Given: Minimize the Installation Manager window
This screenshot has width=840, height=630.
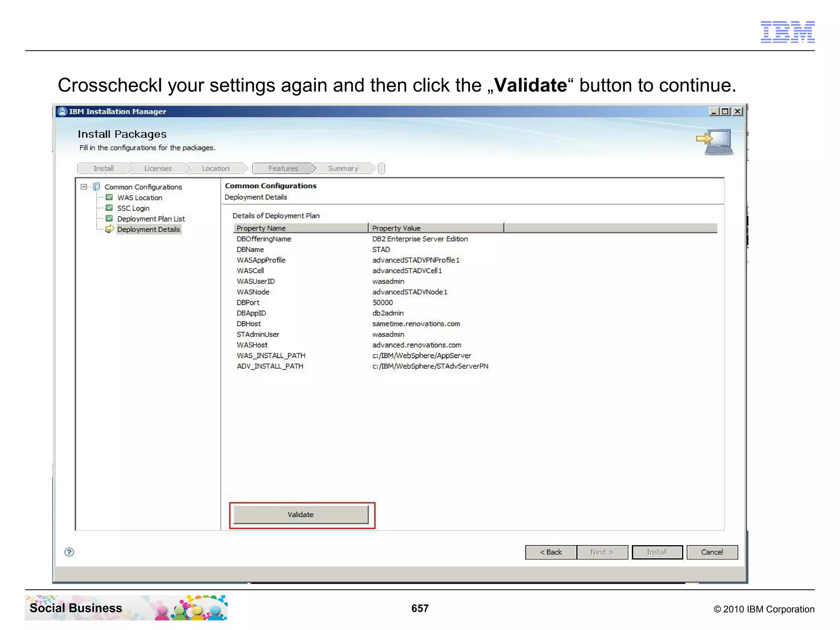Looking at the screenshot, I should click(x=714, y=112).
